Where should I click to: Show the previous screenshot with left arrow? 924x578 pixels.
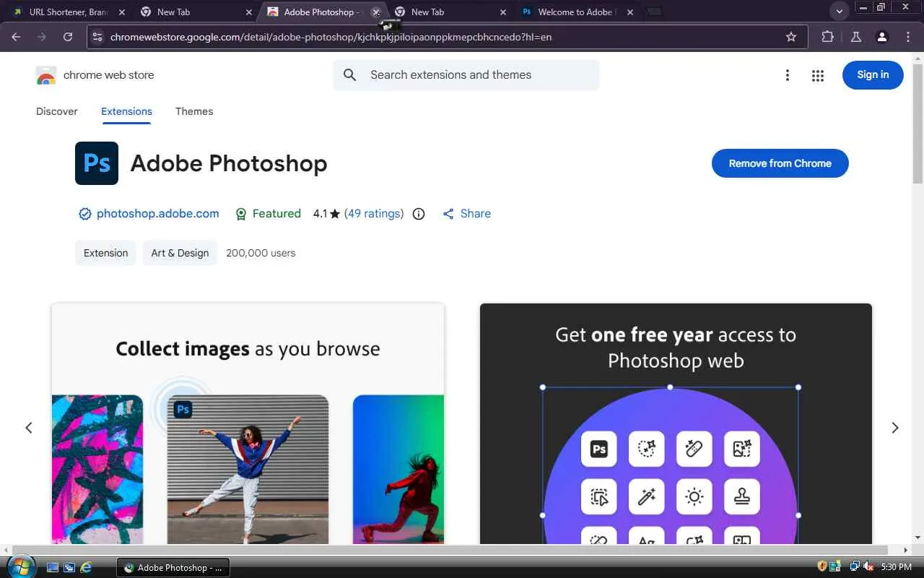click(29, 428)
